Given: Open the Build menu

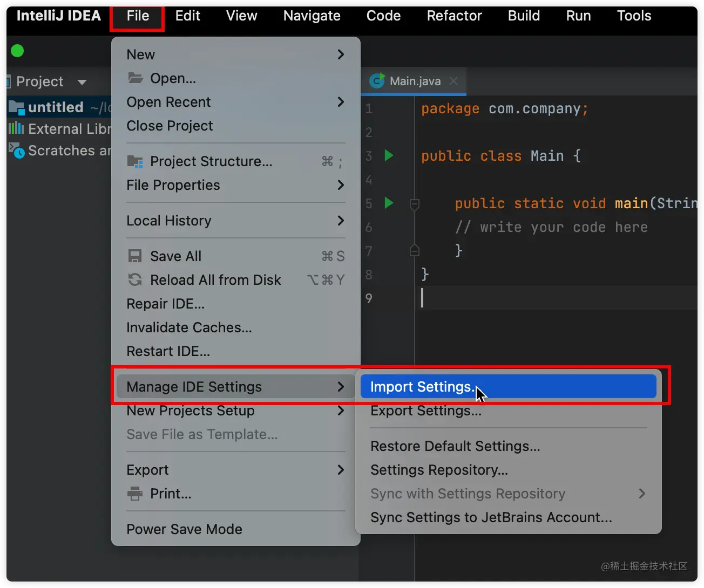Looking at the screenshot, I should (524, 16).
